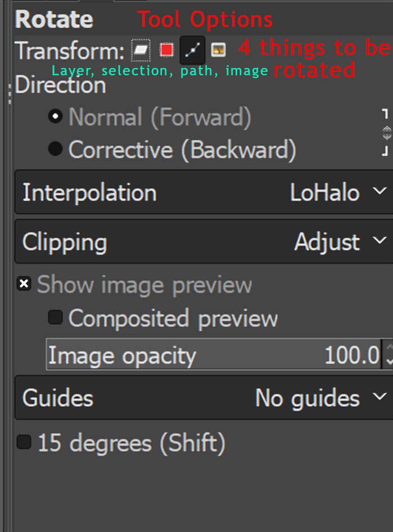Click the up chevron beside Direction options
The image size is (393, 532).
387,130
